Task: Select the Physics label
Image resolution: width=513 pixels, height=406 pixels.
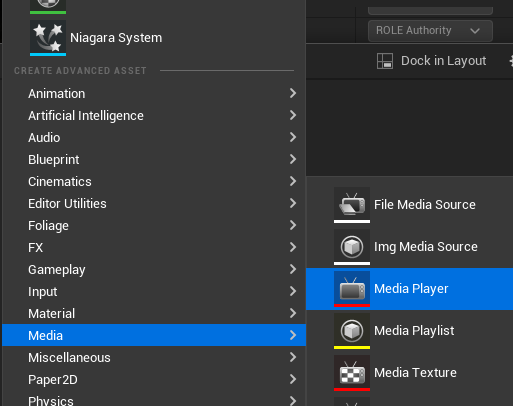Action: pyautogui.click(x=51, y=401)
